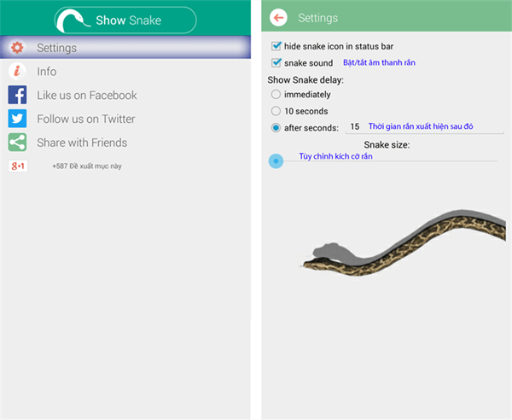Screen dimensions: 512x420
Task: Tap the green share icon
Action: pos(17,143)
